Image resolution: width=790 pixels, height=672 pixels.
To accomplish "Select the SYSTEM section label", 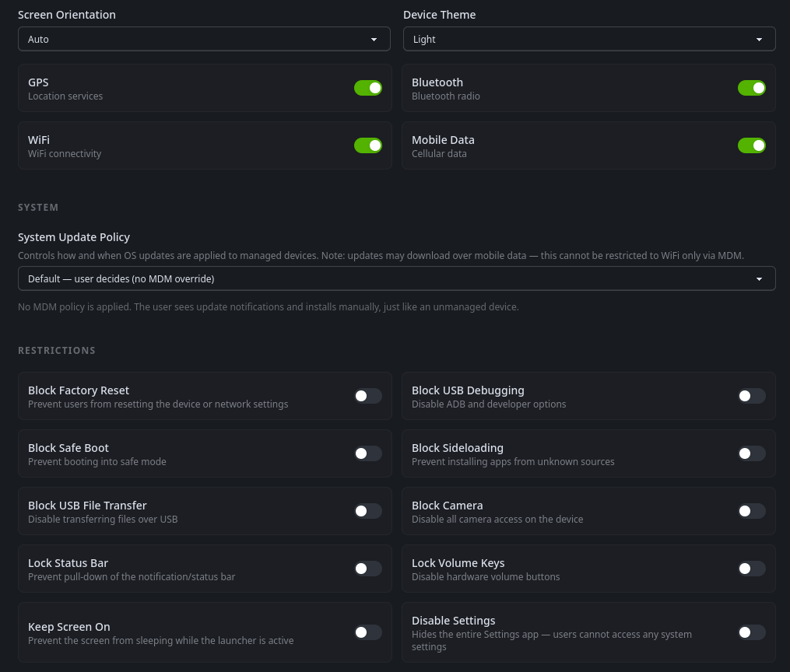I will 38,207.
